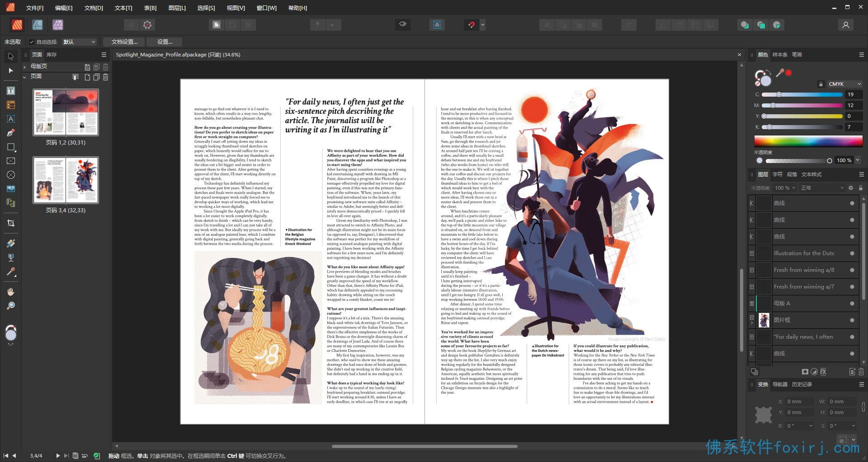Screen dimensions: 868x462
Task: Click the color spectrum bar
Action: click(808, 141)
